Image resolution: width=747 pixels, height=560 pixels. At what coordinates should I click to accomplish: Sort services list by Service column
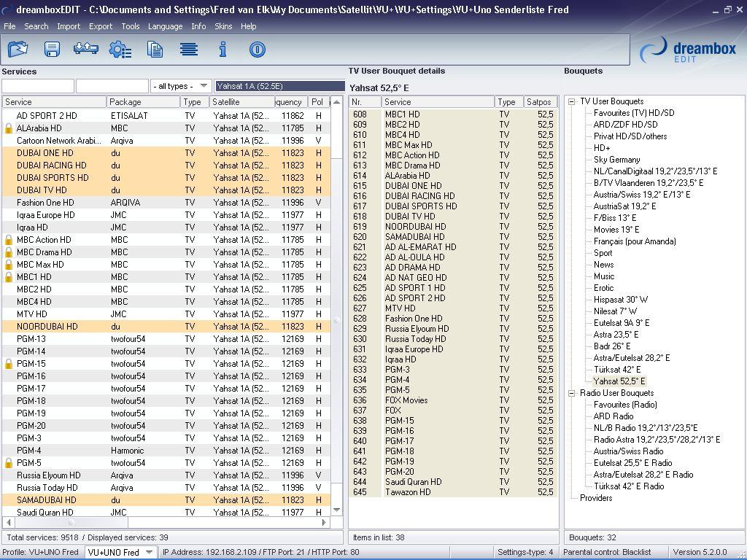(54, 102)
